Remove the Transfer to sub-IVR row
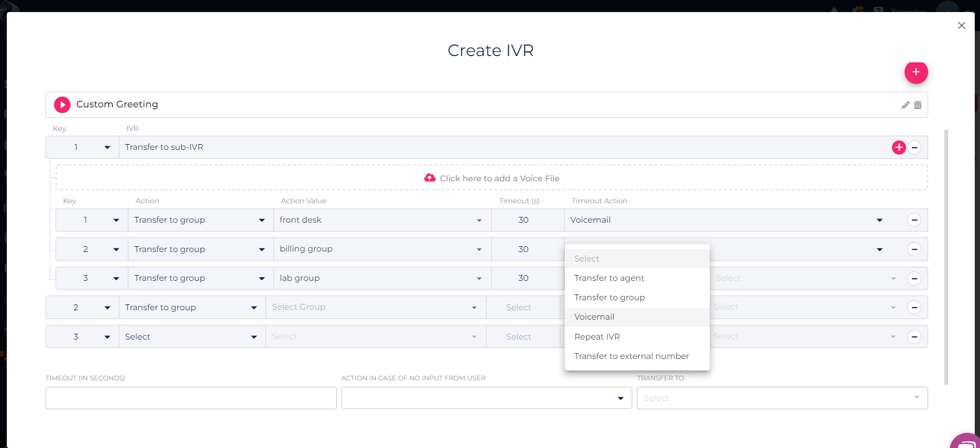980x448 pixels. (x=914, y=148)
